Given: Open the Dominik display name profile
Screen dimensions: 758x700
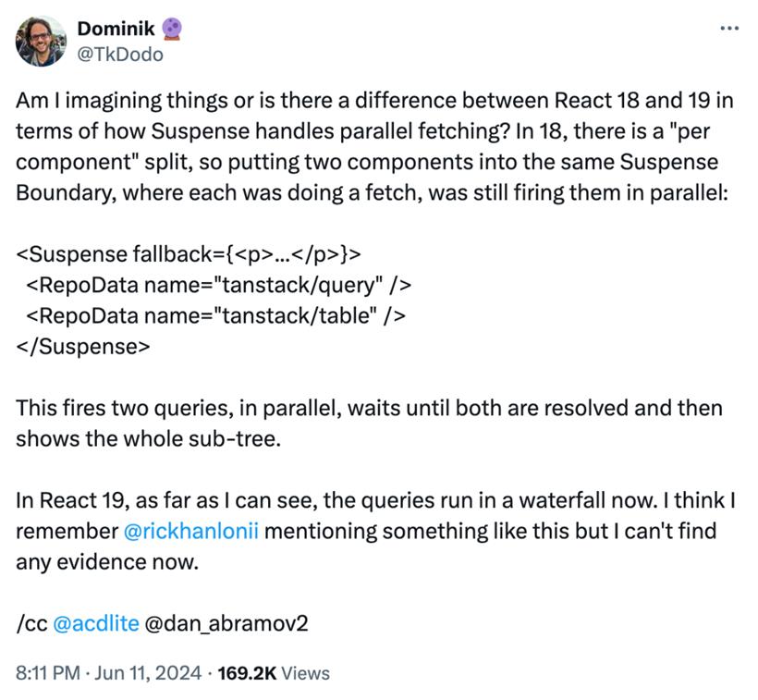Looking at the screenshot, I should click(116, 29).
